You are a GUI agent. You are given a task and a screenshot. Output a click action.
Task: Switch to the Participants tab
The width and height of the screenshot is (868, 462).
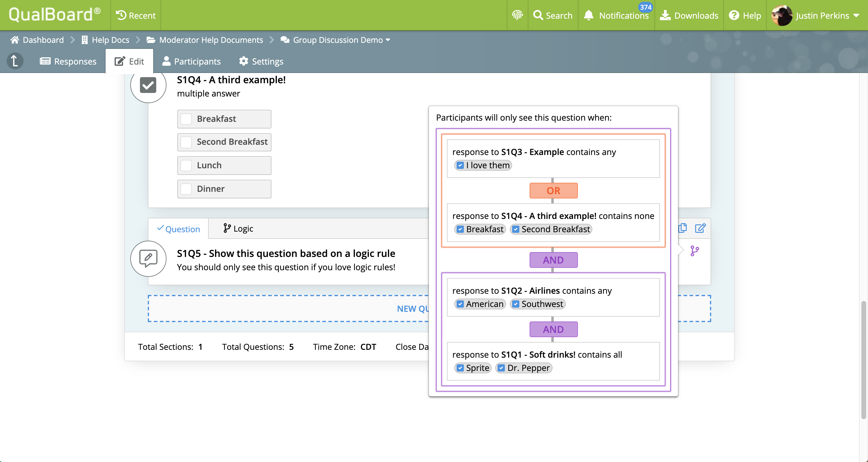tap(192, 61)
